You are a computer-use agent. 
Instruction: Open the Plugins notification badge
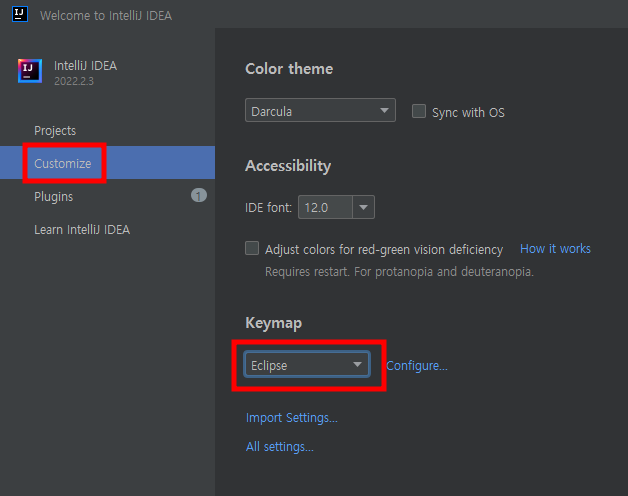click(x=199, y=196)
